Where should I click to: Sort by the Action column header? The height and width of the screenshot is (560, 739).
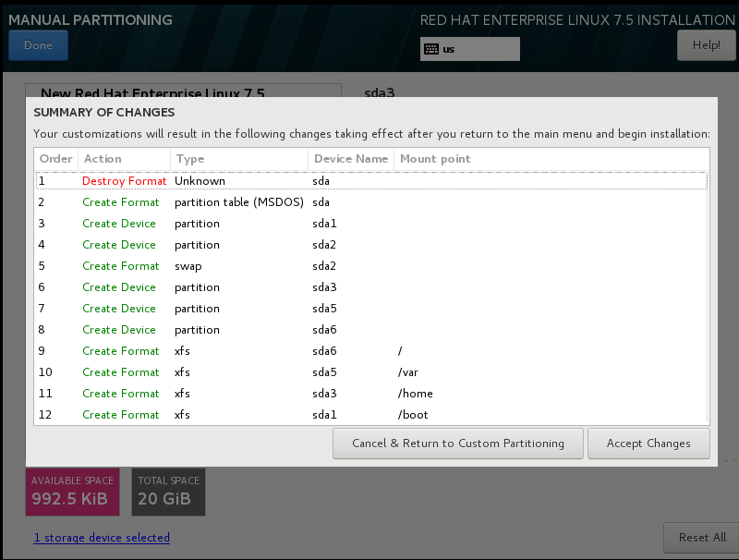click(125, 159)
